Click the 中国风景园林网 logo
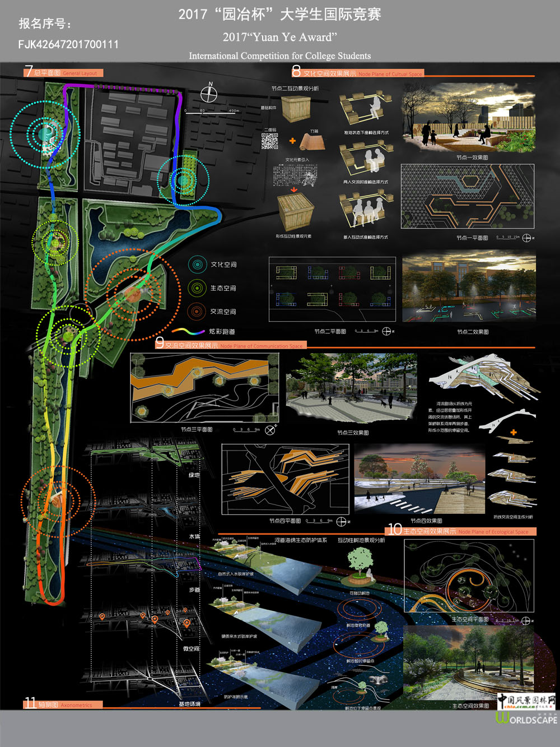 click(526, 702)
